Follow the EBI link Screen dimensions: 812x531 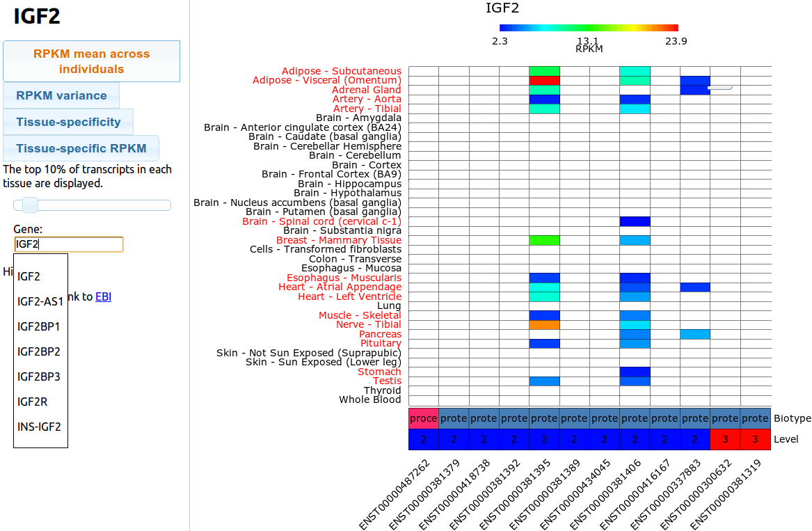(x=103, y=297)
